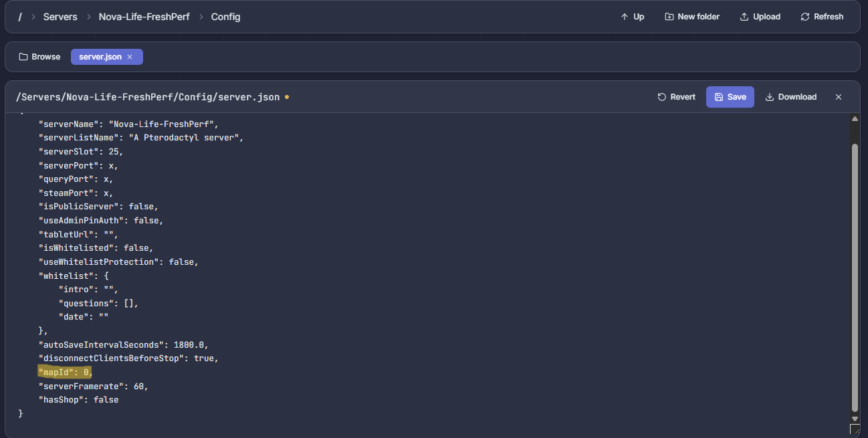This screenshot has height=438, width=868.
Task: Click the editor vertical scrollbar thumb
Action: tap(854, 277)
